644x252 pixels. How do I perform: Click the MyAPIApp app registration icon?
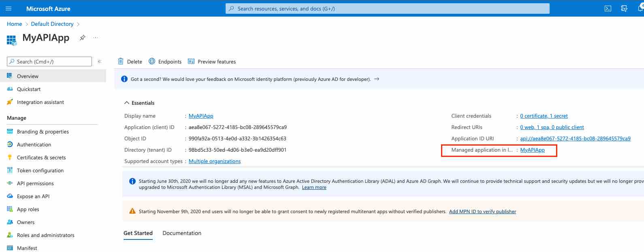(x=11, y=40)
